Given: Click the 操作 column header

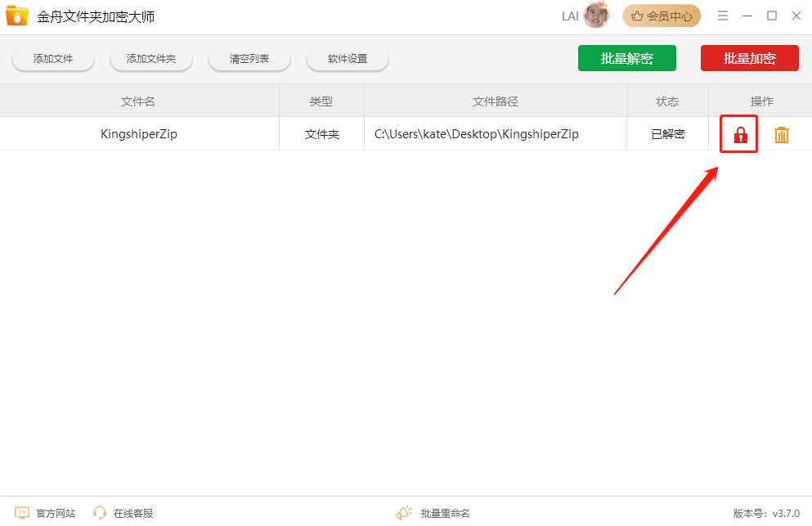Looking at the screenshot, I should (x=762, y=101).
